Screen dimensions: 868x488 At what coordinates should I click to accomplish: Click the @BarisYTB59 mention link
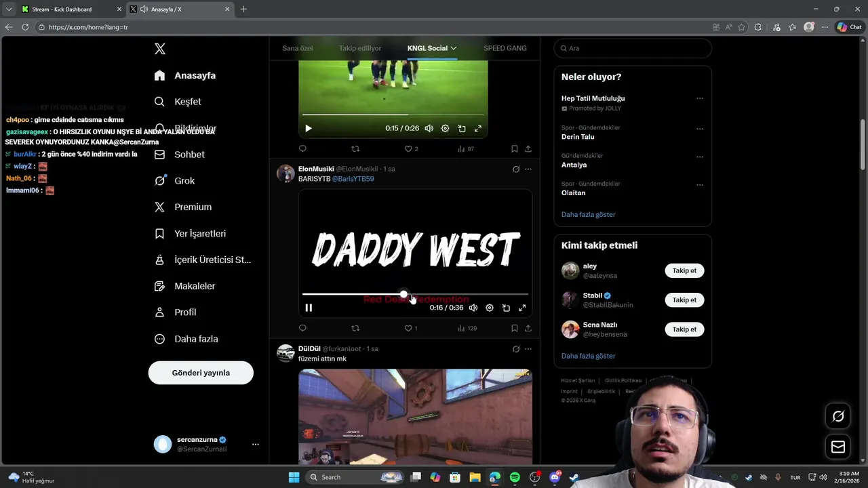pos(353,179)
